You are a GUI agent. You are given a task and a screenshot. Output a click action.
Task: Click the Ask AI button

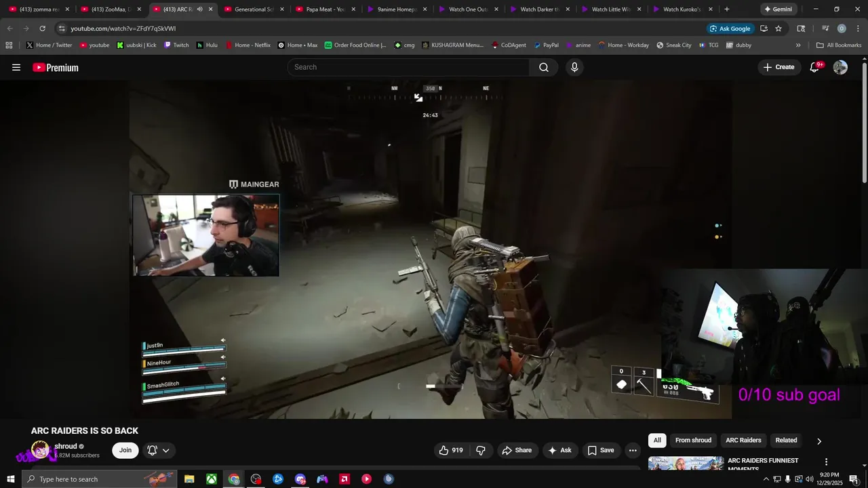pos(560,450)
